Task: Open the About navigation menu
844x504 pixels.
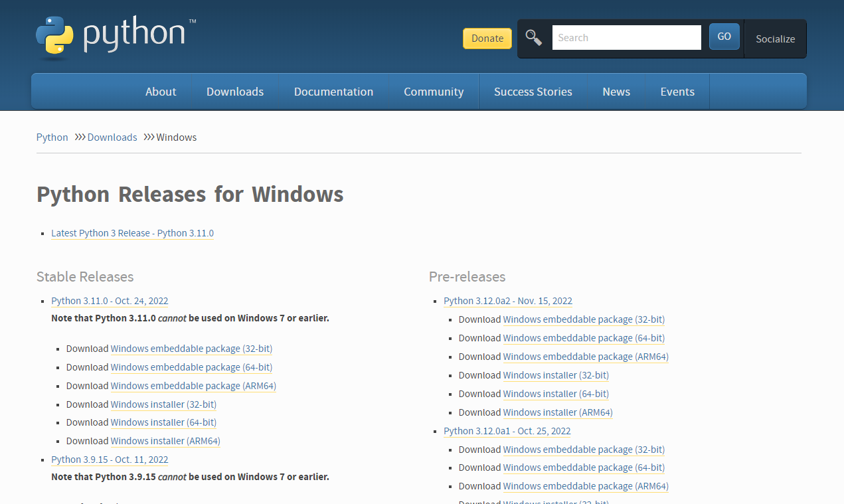Action: [x=161, y=92]
